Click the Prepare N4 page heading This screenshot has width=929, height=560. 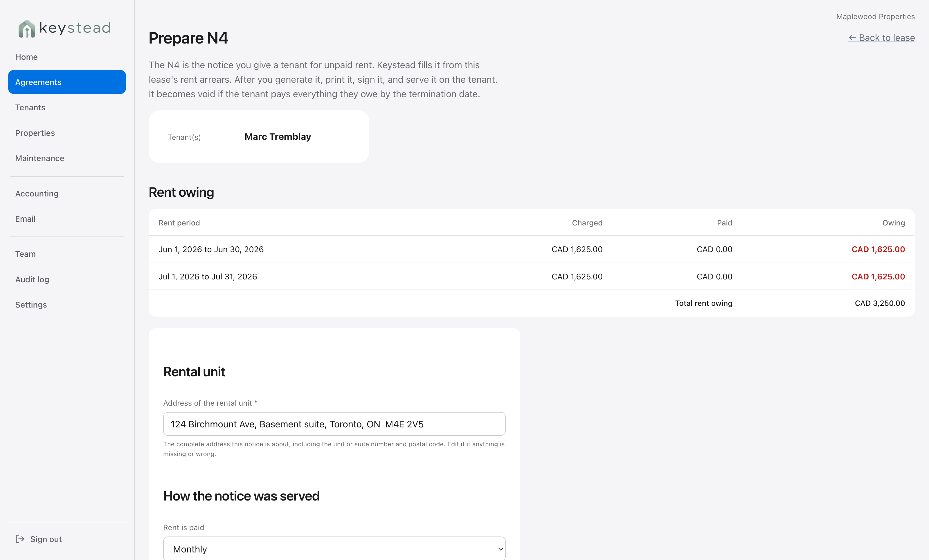(x=188, y=38)
